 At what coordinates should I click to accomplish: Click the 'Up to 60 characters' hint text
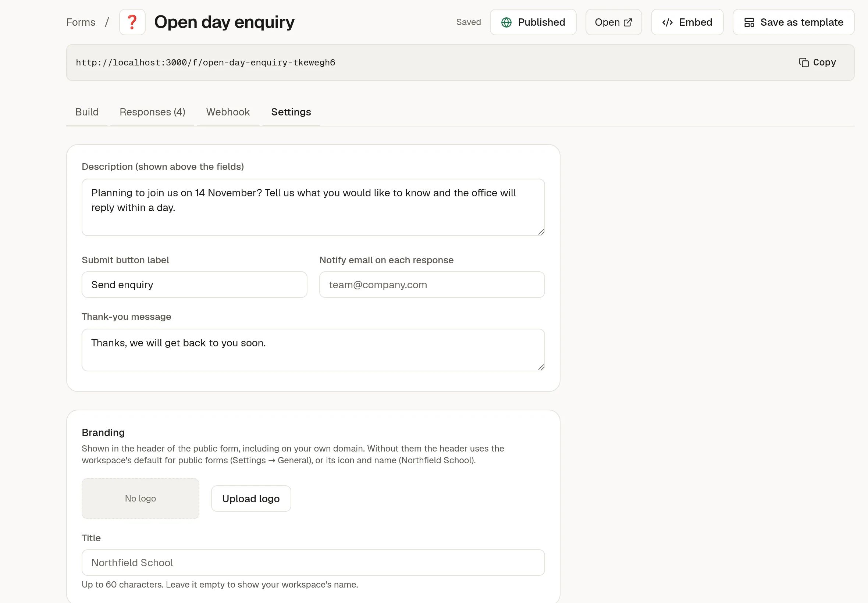point(220,585)
